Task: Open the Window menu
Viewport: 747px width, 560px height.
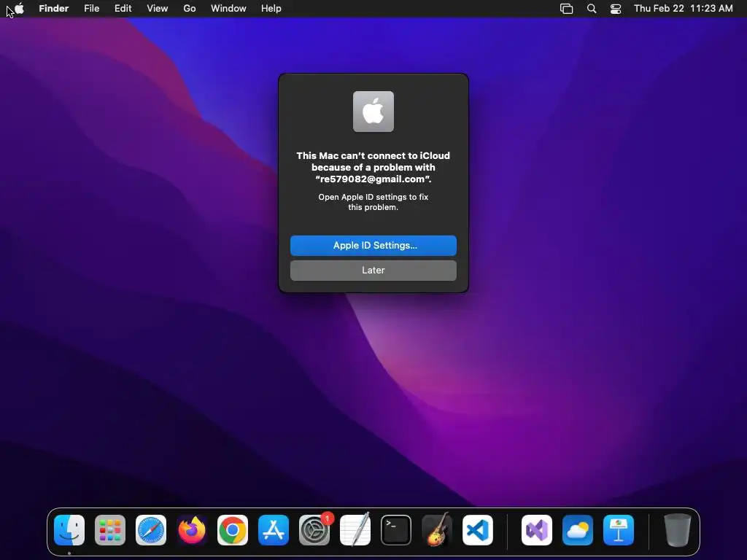Action: click(x=228, y=9)
